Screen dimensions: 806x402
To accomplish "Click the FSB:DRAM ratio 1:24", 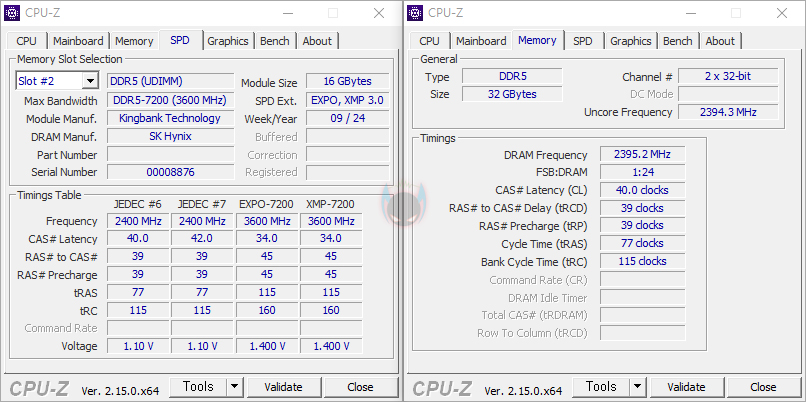I will [x=642, y=172].
